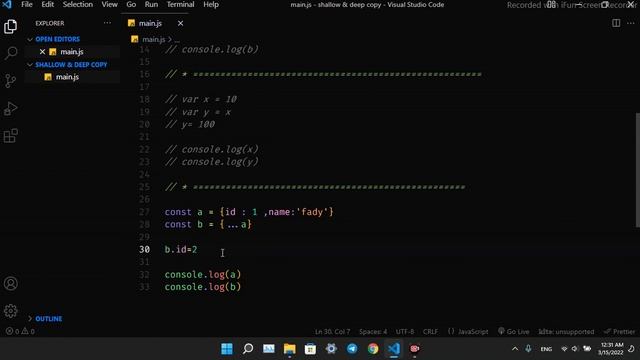Click the VS Code logo icon in title bar
This screenshot has width=640, height=360.
coord(7,4)
